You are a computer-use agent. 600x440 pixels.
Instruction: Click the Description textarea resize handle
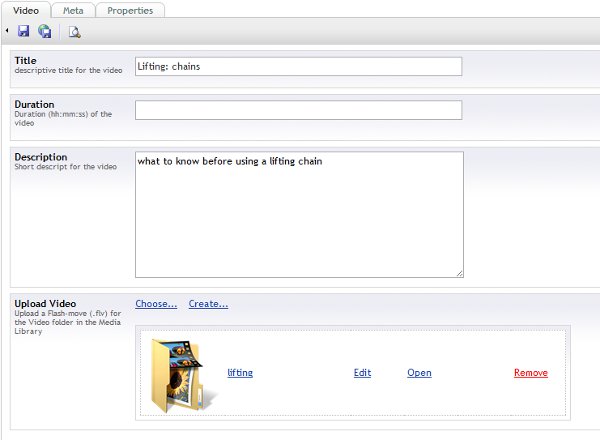(x=460, y=273)
